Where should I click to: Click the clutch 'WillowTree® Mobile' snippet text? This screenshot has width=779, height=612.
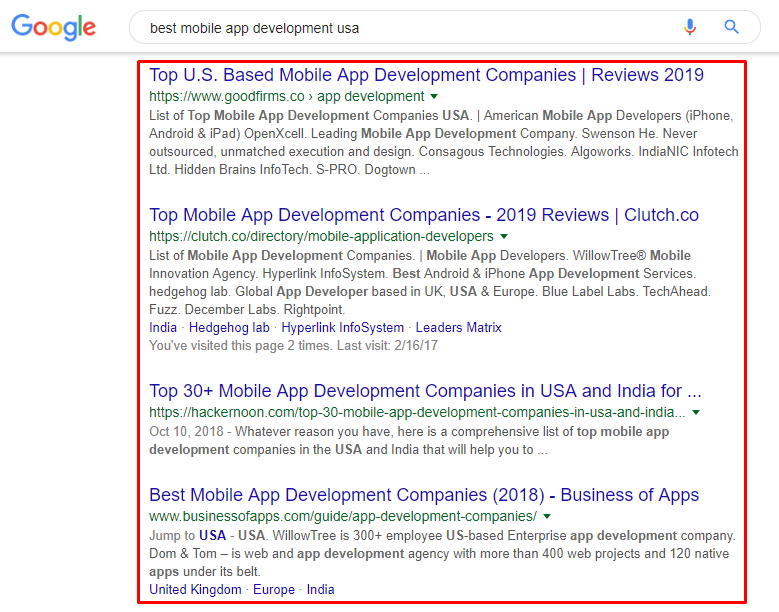[x=631, y=256]
